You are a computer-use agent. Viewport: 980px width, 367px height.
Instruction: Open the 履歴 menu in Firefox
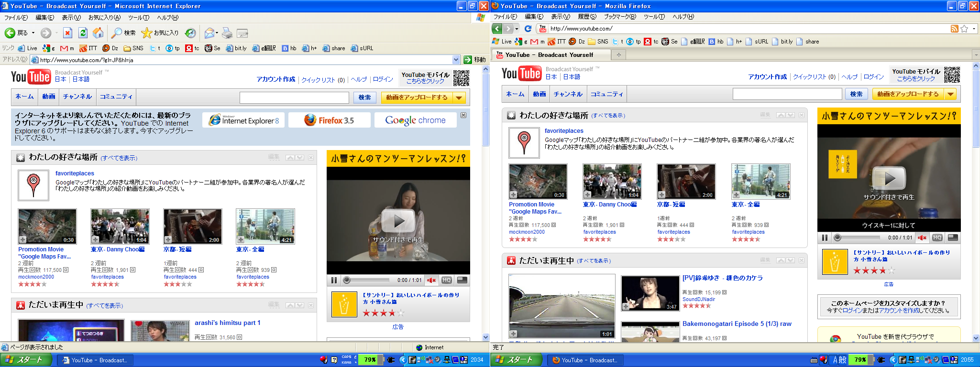coord(587,17)
